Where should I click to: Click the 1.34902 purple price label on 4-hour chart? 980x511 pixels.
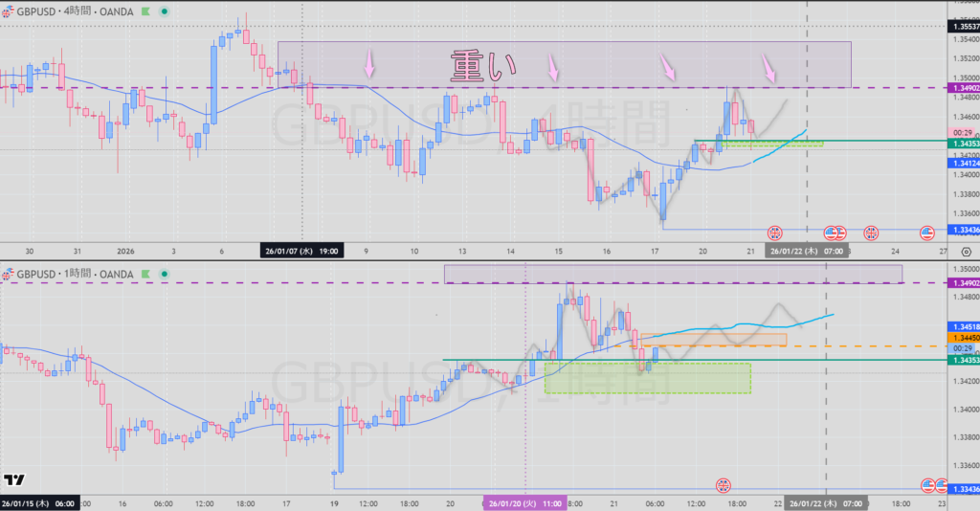pyautogui.click(x=962, y=88)
